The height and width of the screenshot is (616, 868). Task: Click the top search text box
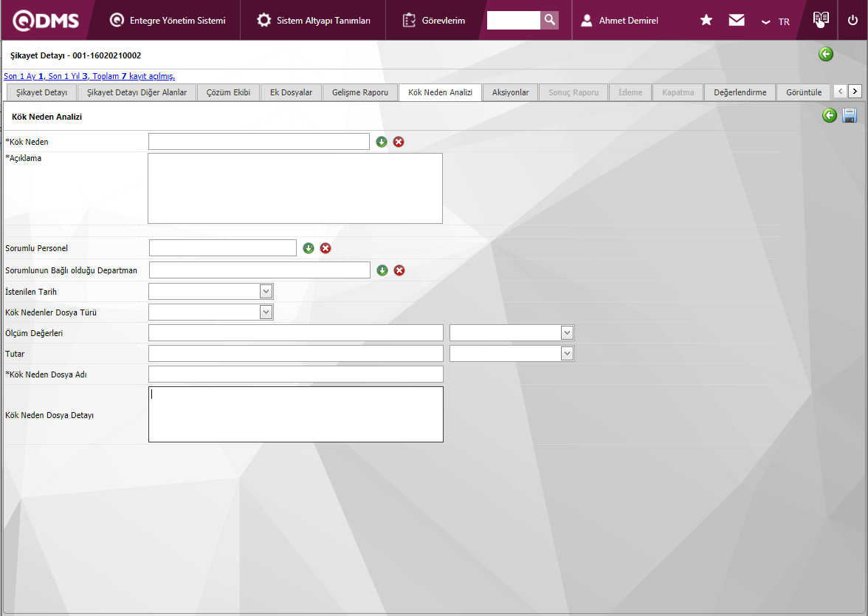(513, 21)
